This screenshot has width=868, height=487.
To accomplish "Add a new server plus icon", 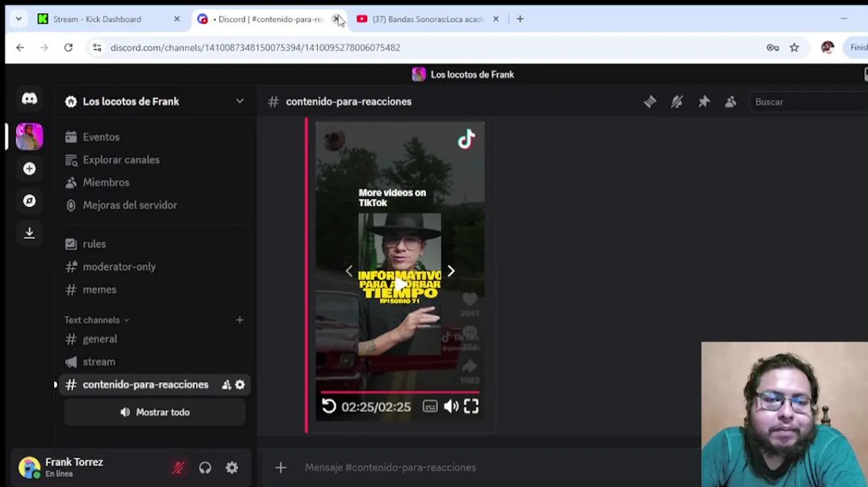I will [x=29, y=168].
